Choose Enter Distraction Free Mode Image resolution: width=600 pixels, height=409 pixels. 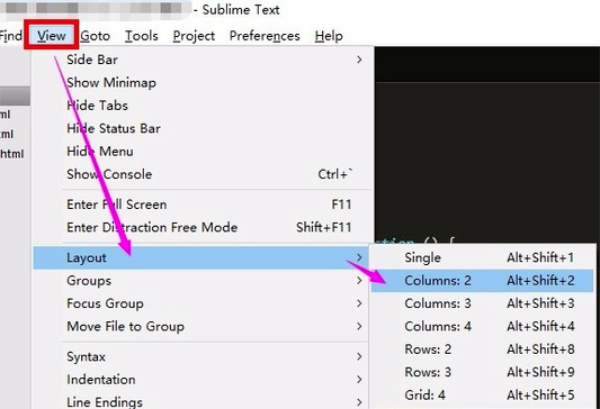(x=202, y=227)
